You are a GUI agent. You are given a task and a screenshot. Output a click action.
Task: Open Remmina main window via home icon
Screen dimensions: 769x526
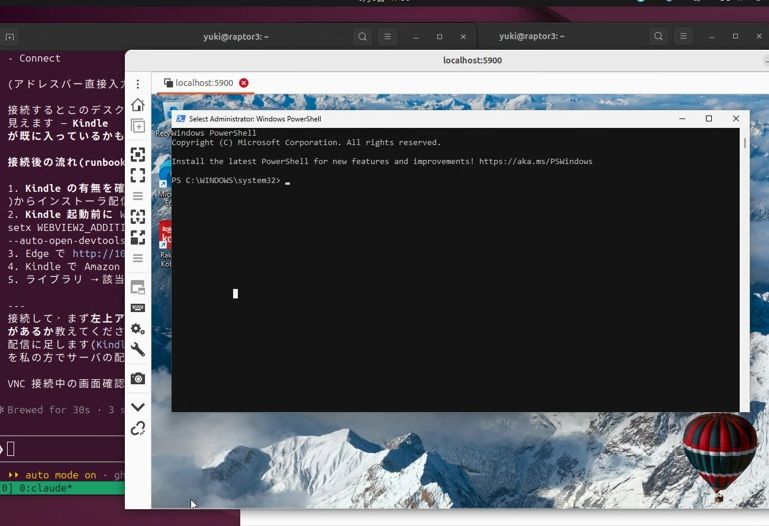point(138,105)
